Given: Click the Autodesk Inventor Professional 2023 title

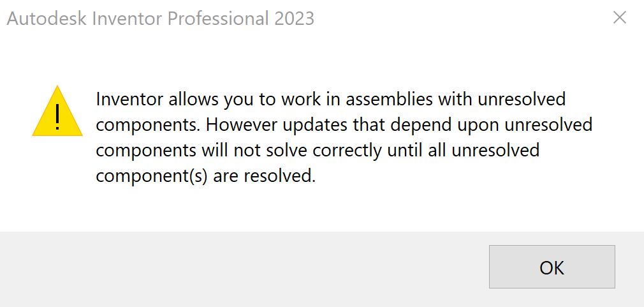Looking at the screenshot, I should pos(160,19).
